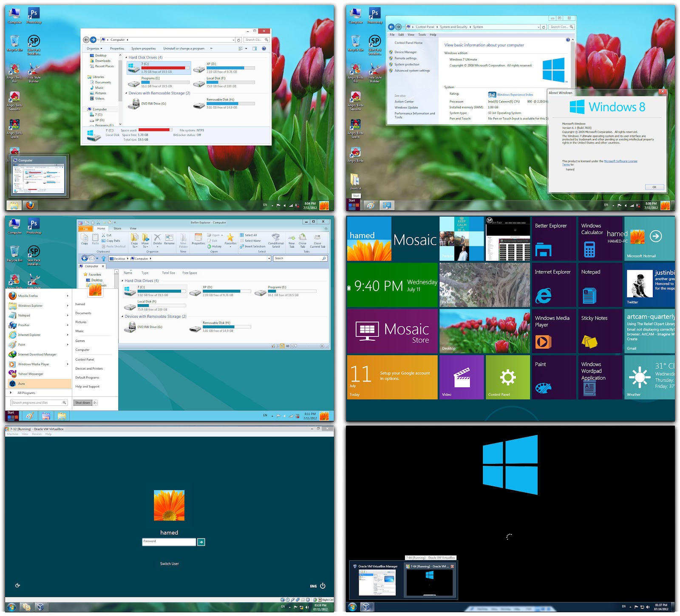Open Adobe Photoshop from the desktop

click(34, 13)
